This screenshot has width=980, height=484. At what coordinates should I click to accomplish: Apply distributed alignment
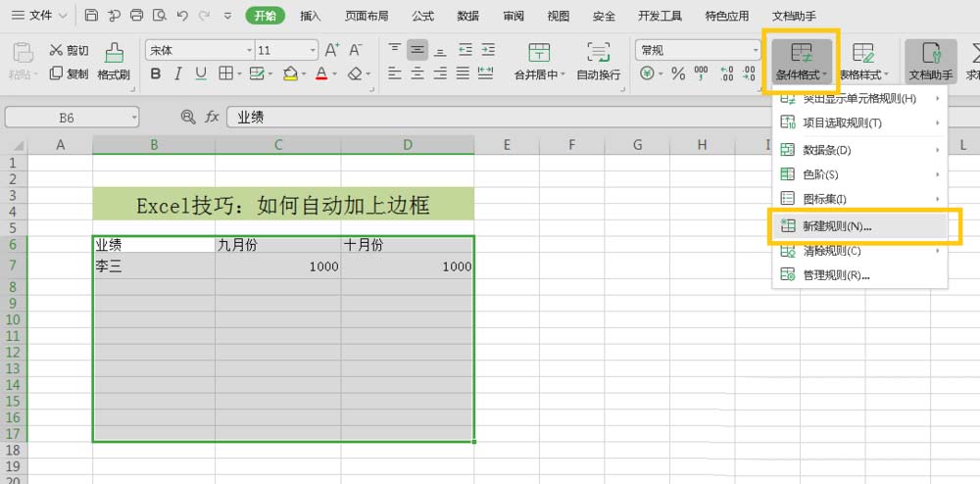[486, 73]
